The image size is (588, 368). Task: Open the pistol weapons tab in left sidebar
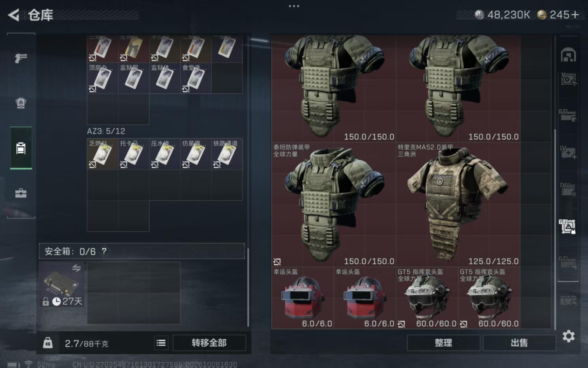[x=21, y=58]
